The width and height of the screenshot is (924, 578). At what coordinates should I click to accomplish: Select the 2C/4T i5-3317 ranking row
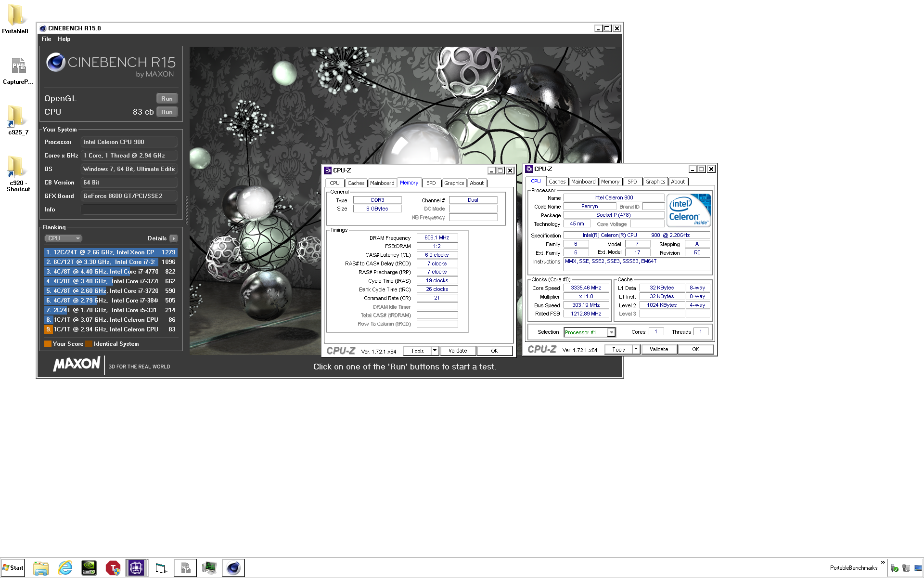[111, 310]
